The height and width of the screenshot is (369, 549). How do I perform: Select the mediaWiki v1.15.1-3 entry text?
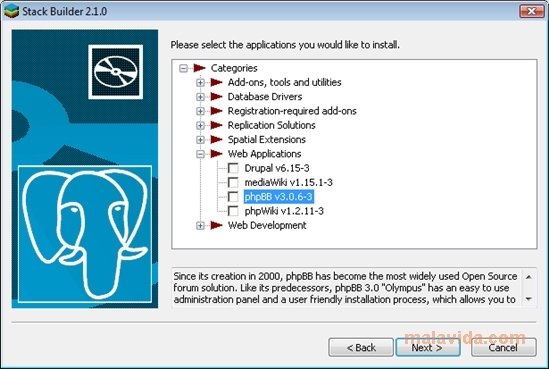pos(289,182)
